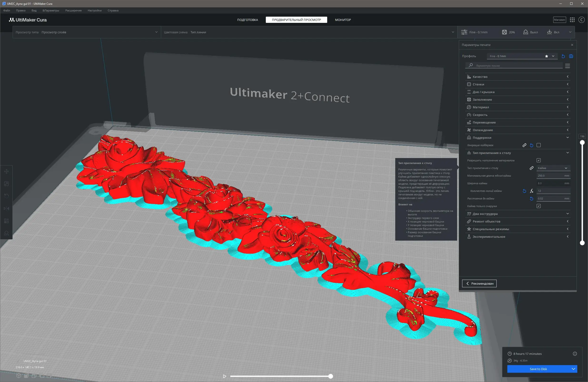Click the 'Рекомендован' button

pos(479,283)
